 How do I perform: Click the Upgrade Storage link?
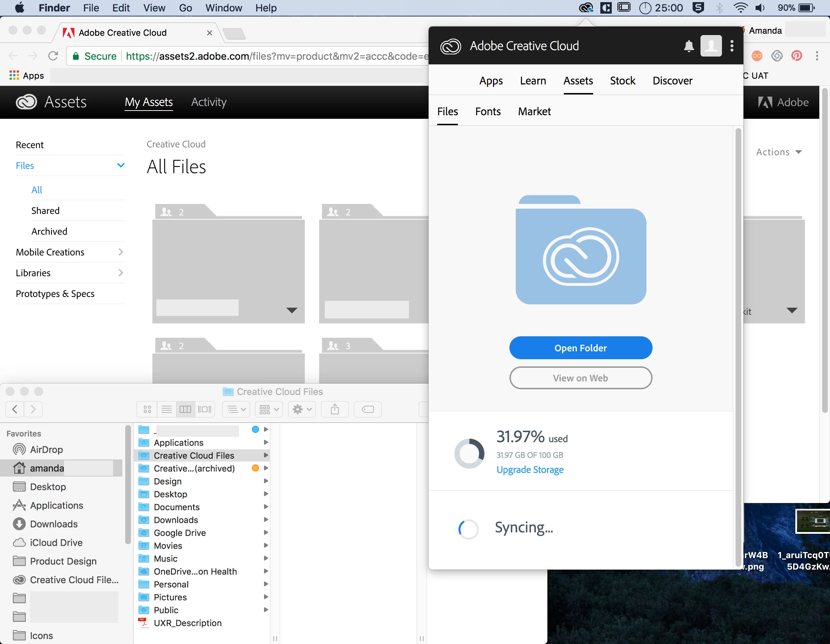(530, 470)
